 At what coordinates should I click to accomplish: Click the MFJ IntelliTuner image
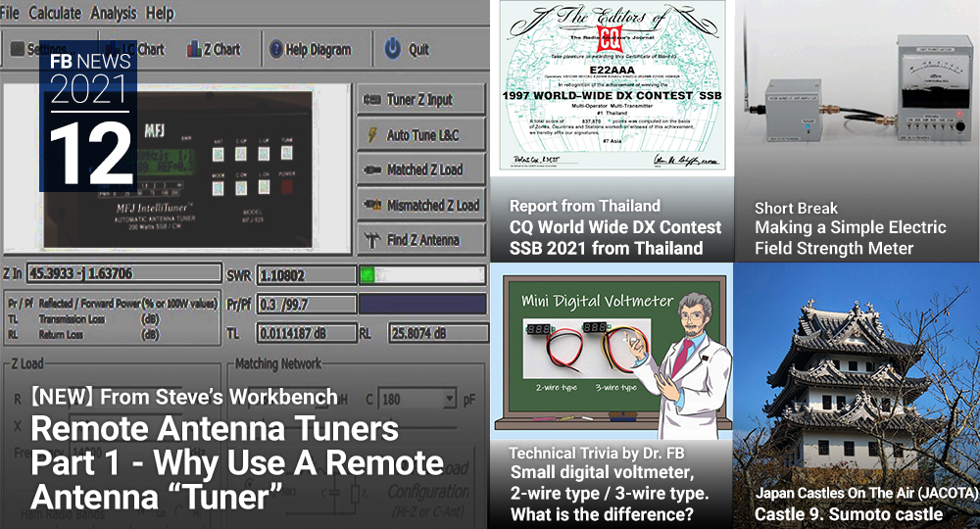[x=178, y=170]
